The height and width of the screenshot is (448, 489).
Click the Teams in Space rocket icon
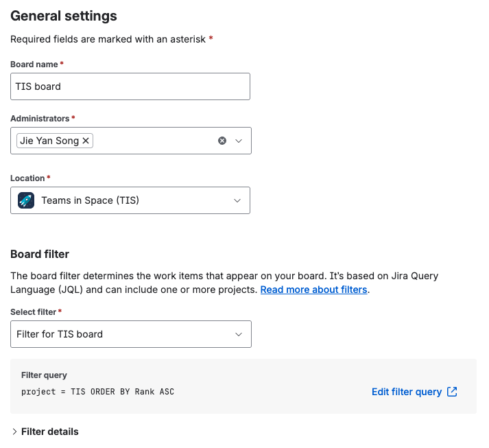coord(26,200)
